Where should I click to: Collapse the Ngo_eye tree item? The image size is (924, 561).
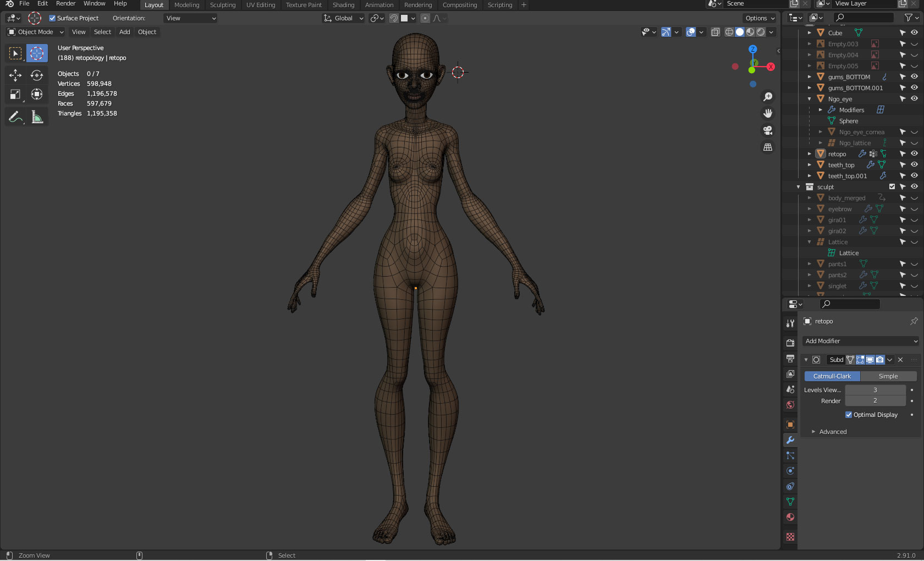[810, 99]
